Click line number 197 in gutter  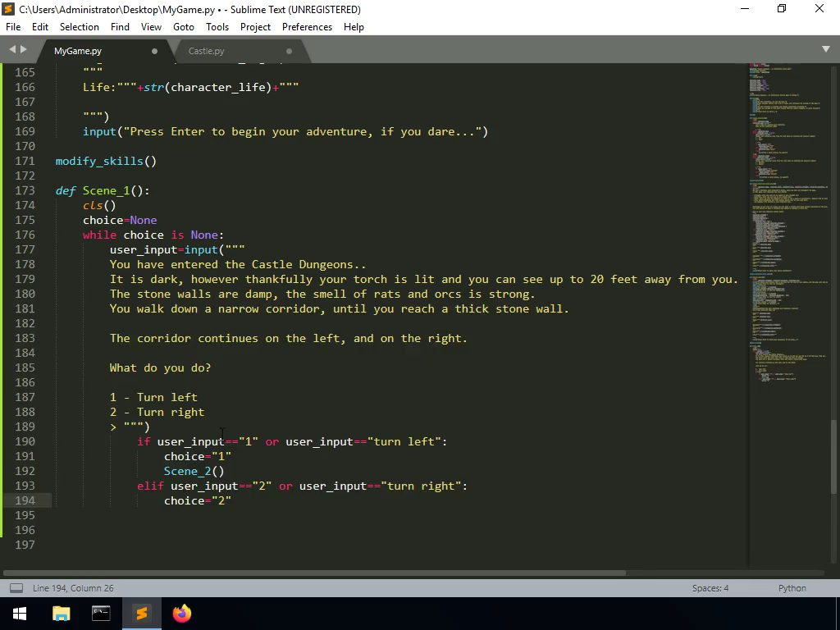[x=25, y=545]
